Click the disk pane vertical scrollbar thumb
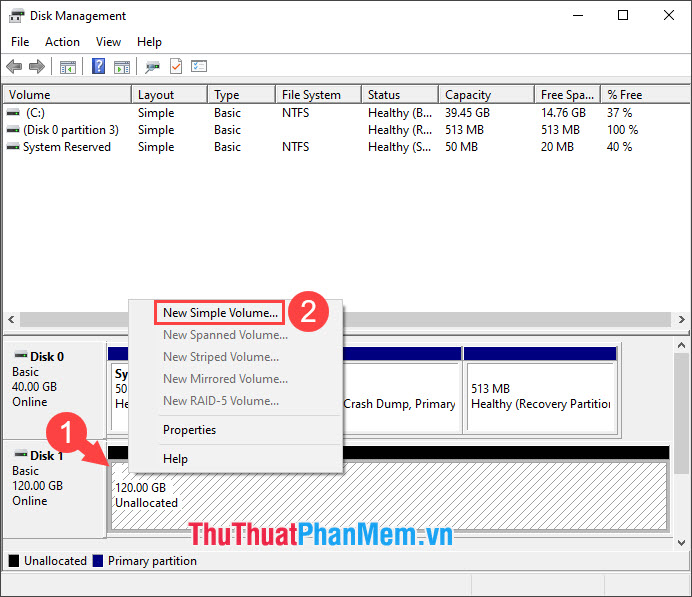This screenshot has height=597, width=692. tap(681, 414)
